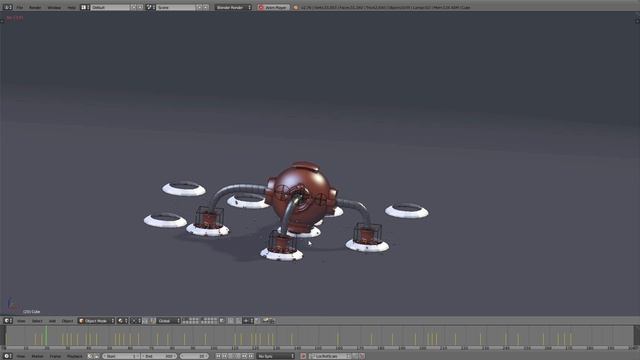The width and height of the screenshot is (640, 360).
Task: Toggle the lock time to other windows icon
Action: click(x=97, y=356)
